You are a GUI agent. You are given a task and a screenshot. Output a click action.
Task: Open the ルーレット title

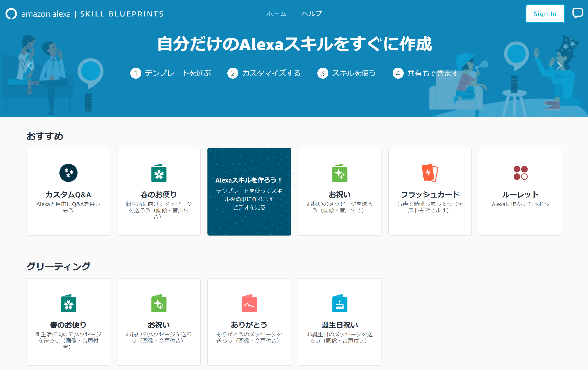tap(520, 194)
